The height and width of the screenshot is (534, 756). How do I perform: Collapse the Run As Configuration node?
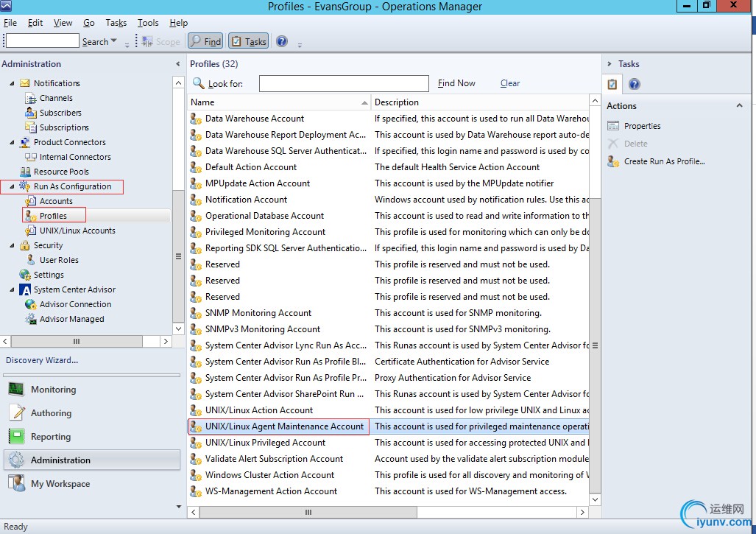click(12, 186)
